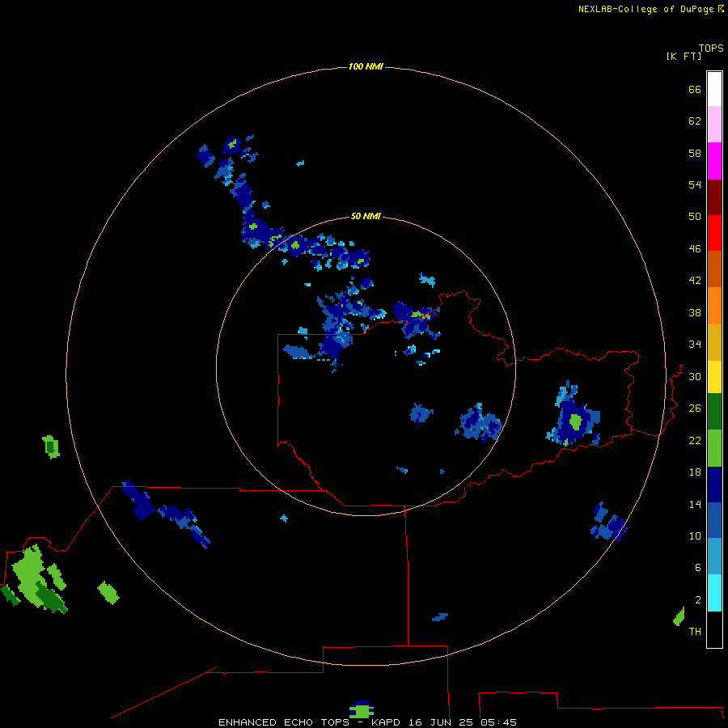
Task: Click the "34" legend value
Action: (x=695, y=345)
